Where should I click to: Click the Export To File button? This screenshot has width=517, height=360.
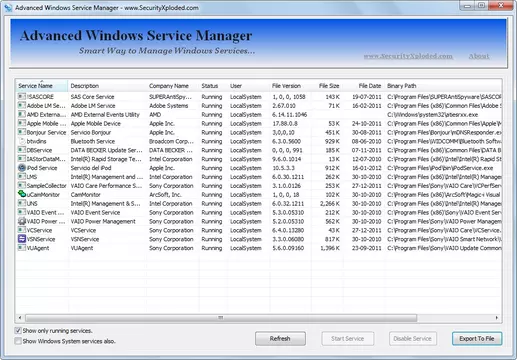[x=477, y=339]
